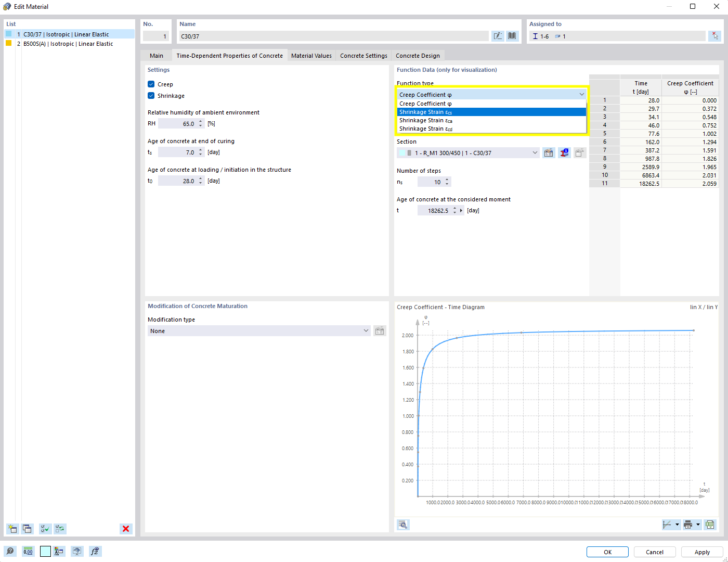Switch to the Concrete Design tab
This screenshot has width=728, height=562.
point(418,55)
